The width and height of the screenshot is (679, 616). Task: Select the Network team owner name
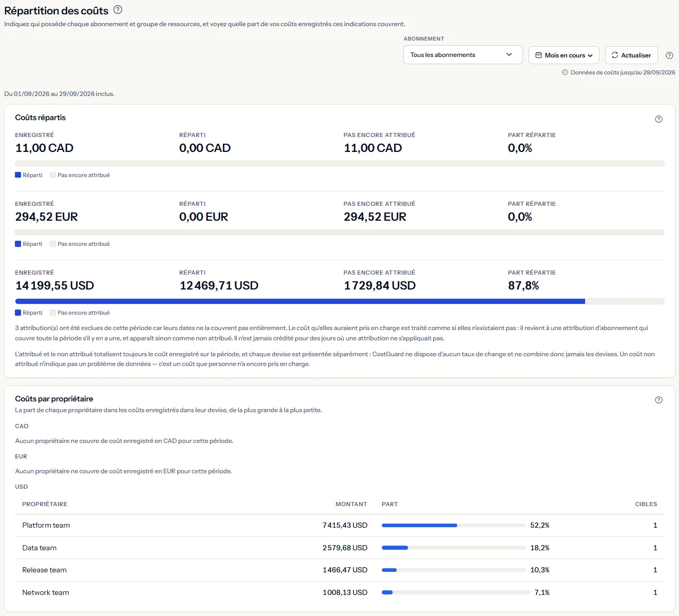(x=46, y=592)
